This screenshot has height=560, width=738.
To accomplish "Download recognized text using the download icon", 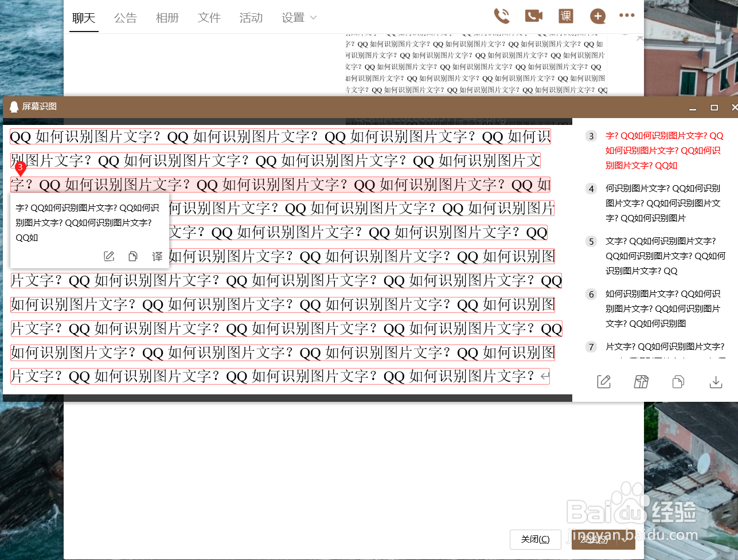I will click(x=716, y=381).
